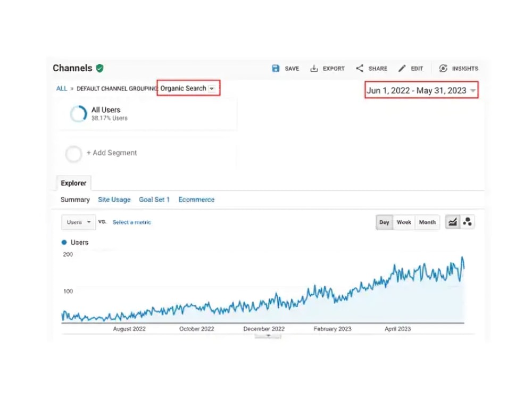Click the INSIGHTS button label
The image size is (532, 399).
click(465, 69)
